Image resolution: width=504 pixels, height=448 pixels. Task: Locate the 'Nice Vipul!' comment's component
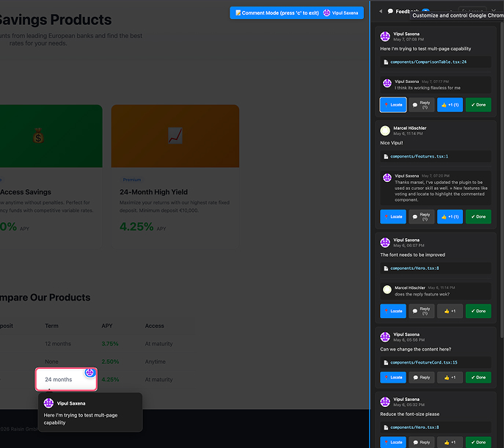click(x=393, y=216)
